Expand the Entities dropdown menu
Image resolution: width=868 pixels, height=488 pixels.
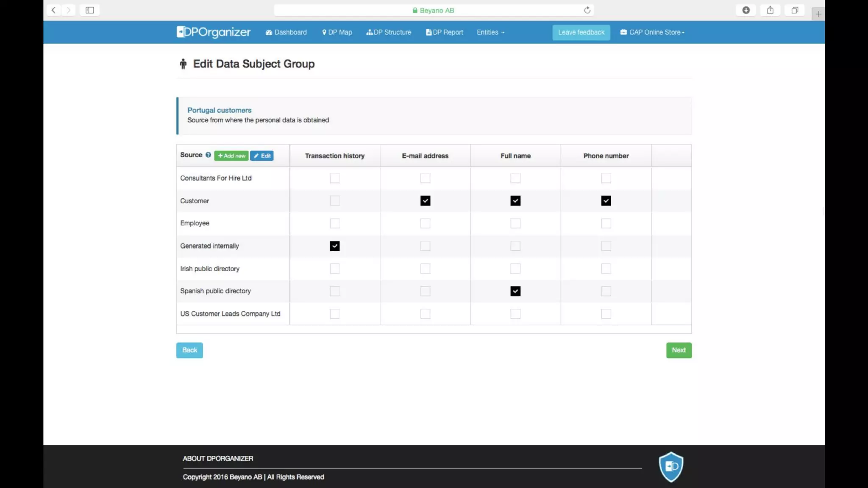click(490, 32)
